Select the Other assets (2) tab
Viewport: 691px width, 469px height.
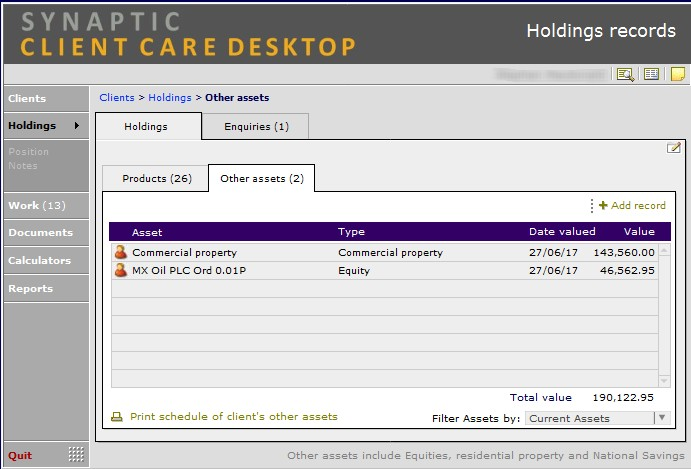262,179
